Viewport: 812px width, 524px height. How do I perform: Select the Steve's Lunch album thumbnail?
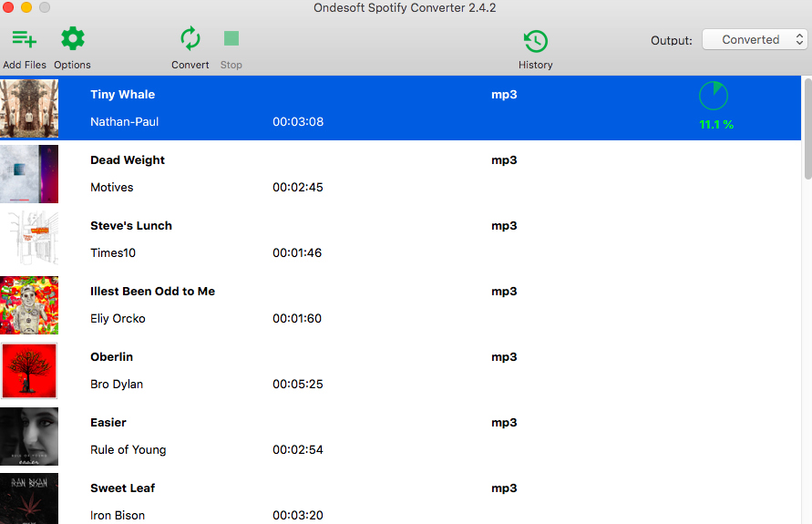point(29,239)
